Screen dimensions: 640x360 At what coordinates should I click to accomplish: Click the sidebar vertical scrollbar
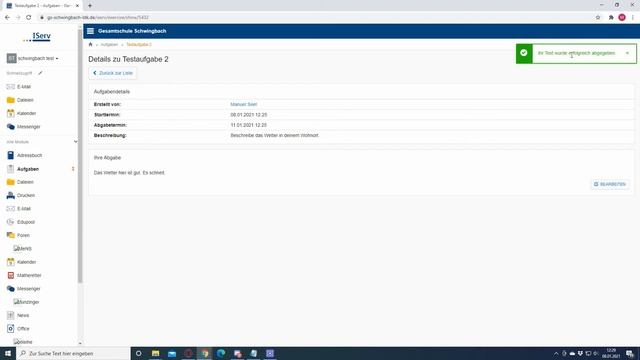(80, 155)
